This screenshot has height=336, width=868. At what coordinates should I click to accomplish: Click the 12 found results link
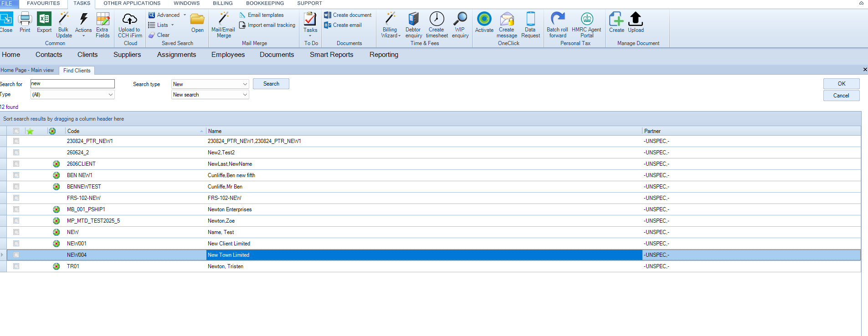9,107
